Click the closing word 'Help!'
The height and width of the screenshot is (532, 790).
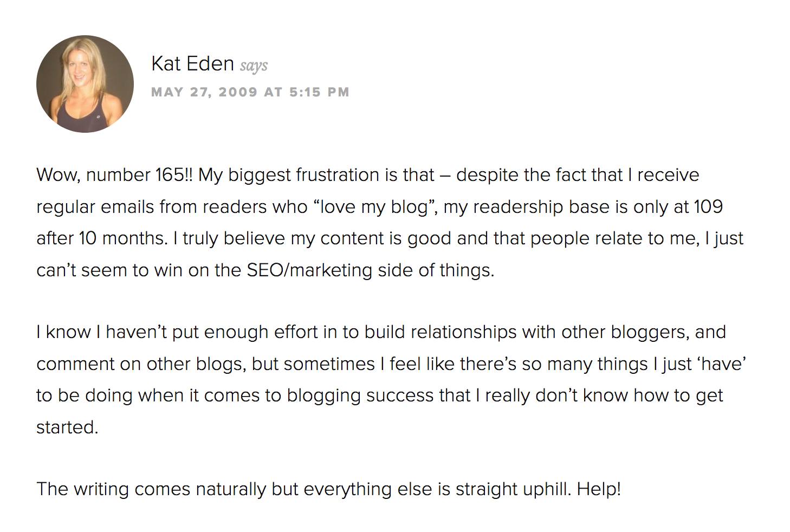click(x=599, y=489)
